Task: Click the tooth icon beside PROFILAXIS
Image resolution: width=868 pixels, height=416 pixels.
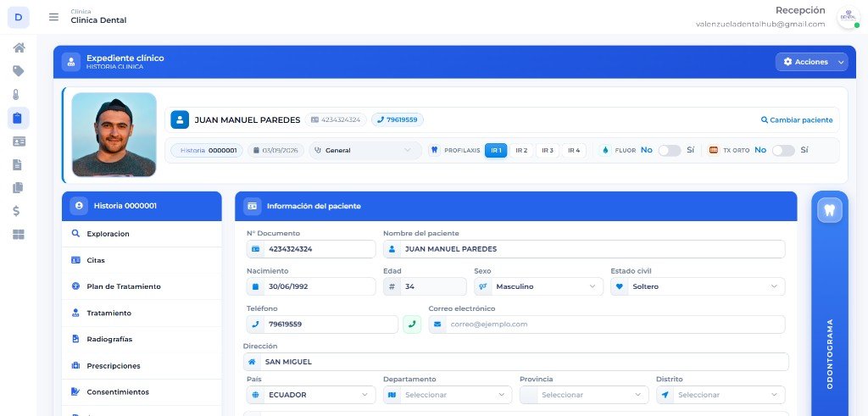Action: (x=434, y=150)
